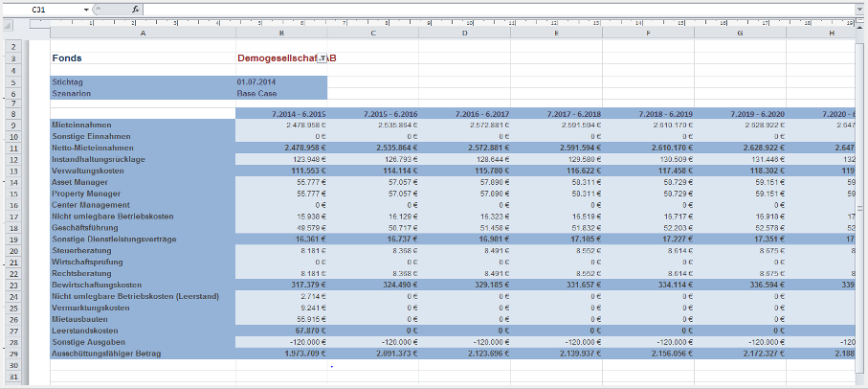The width and height of the screenshot is (868, 389).
Task: Click the Insert Function fx icon
Action: pyautogui.click(x=136, y=10)
